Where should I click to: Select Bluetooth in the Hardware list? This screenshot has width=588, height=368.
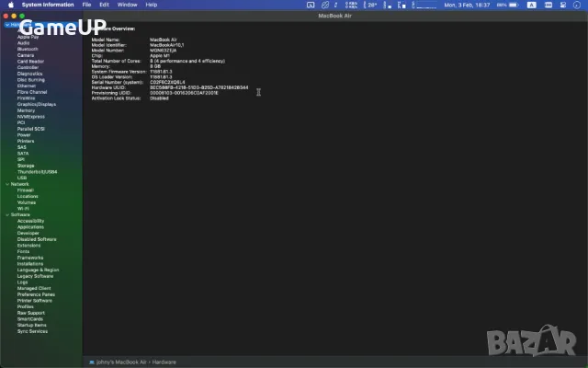coord(28,49)
